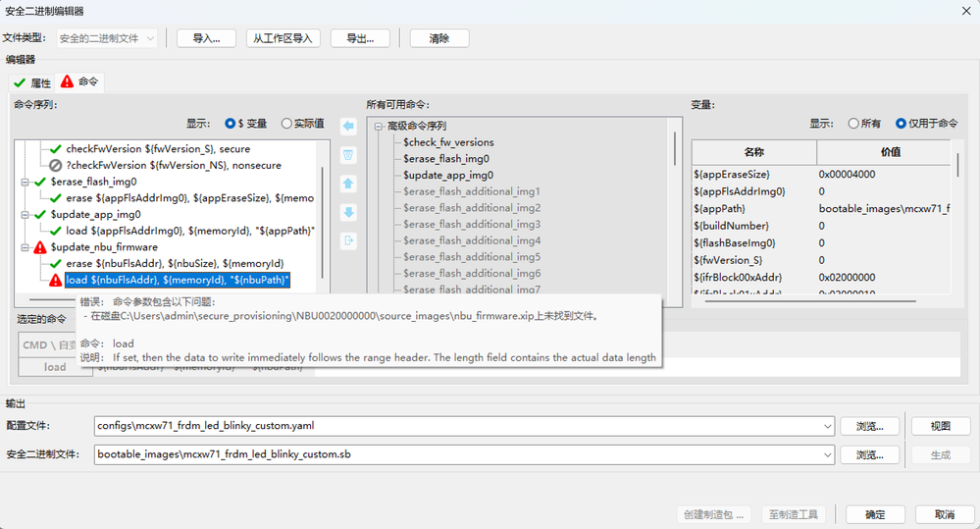Select '仅用于命令' variables radio button
Screen dimensions: 980x529
tap(901, 124)
